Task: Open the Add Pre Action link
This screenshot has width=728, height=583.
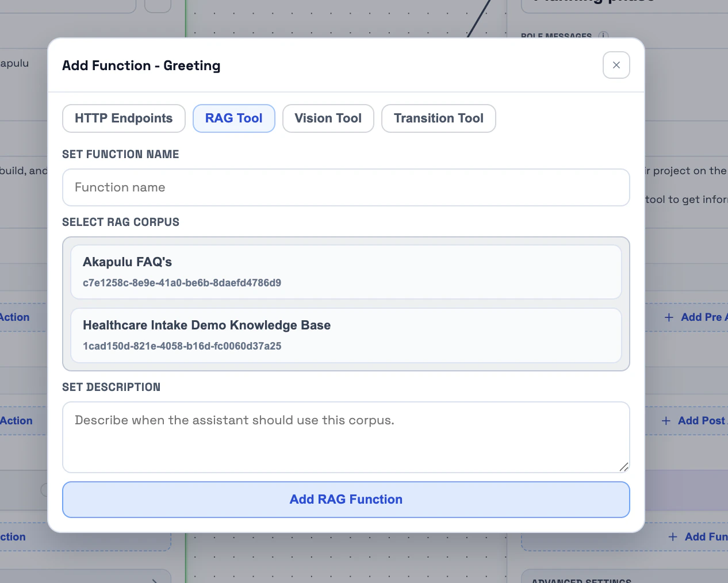Action: 702,317
